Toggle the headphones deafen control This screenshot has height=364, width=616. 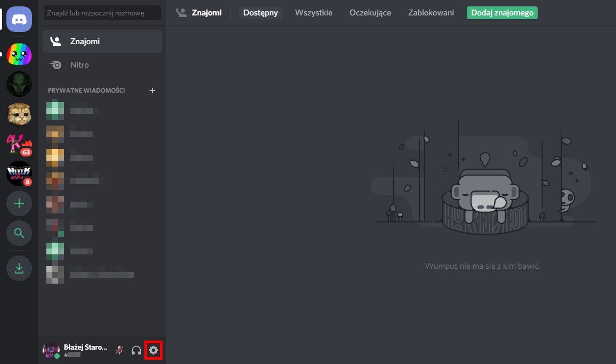(x=136, y=350)
